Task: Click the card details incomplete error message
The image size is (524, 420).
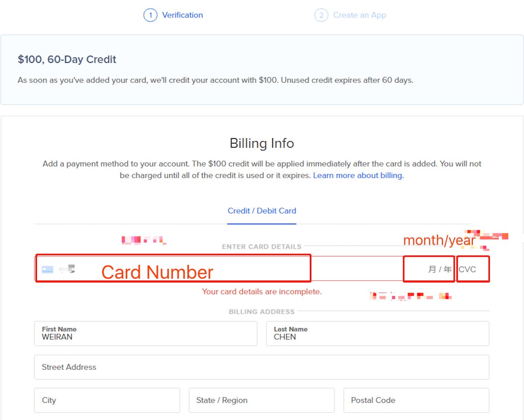Action: pos(262,292)
